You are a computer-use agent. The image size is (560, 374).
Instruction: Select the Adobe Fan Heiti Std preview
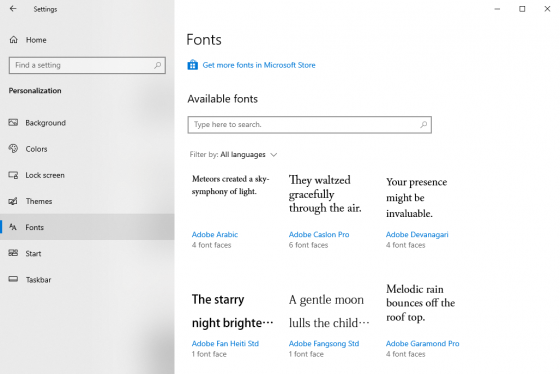[x=232, y=311]
